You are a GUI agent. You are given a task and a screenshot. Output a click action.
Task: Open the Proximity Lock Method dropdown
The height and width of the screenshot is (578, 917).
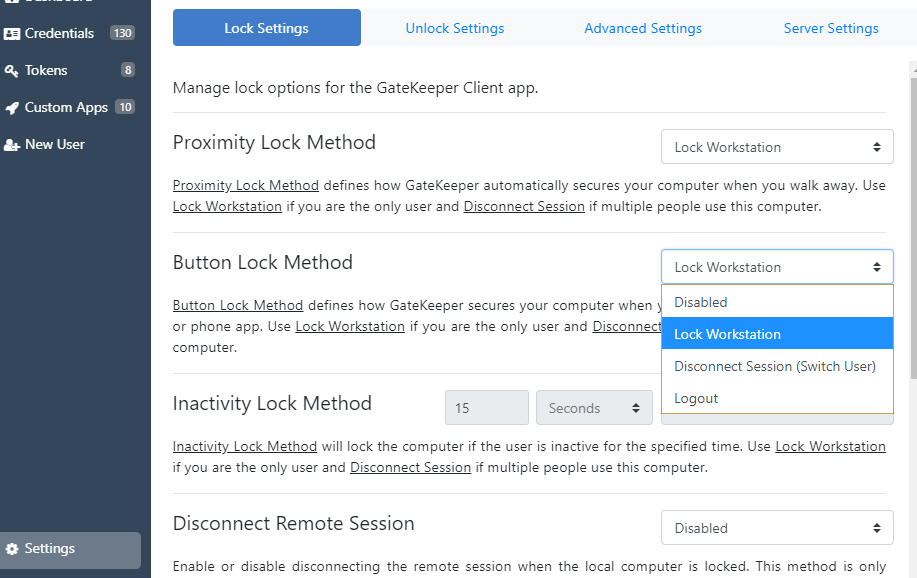[x=777, y=147]
